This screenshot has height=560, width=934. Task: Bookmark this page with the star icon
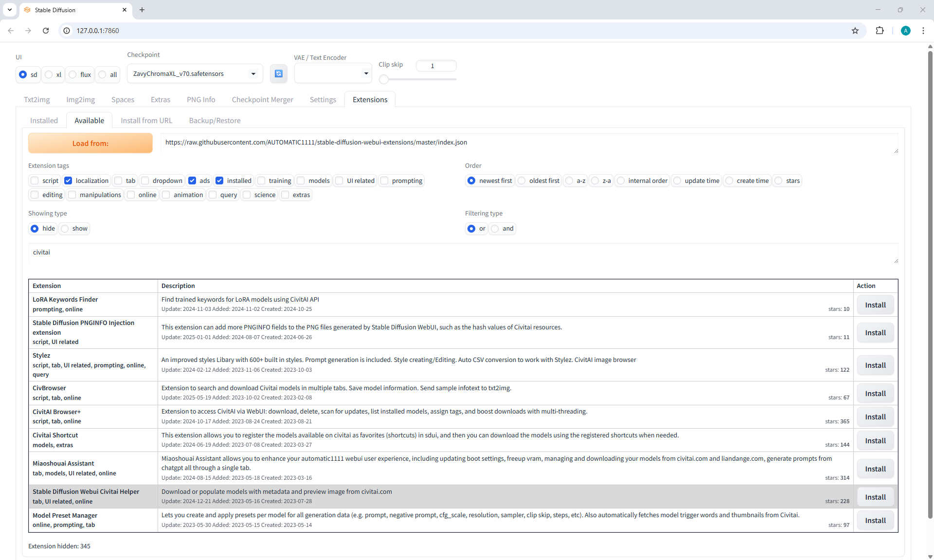point(855,31)
